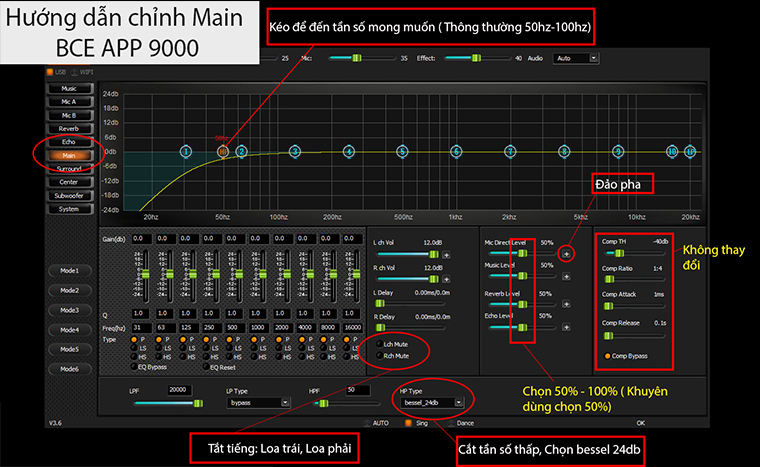Image resolution: width=760 pixels, height=467 pixels.
Task: Select the active Main tab
Action: tap(69, 155)
